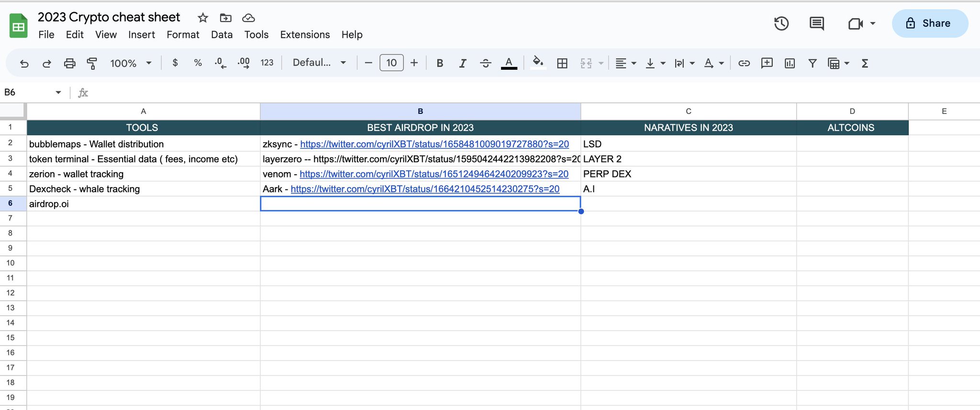
Task: Open the Functions sigma icon
Action: 865,63
